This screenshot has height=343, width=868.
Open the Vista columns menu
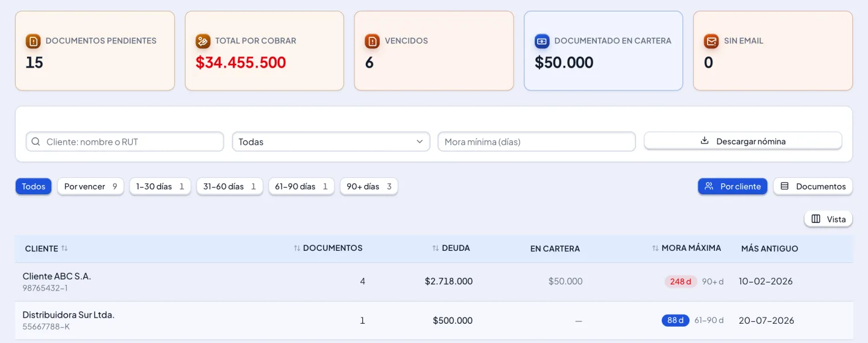[x=828, y=219]
